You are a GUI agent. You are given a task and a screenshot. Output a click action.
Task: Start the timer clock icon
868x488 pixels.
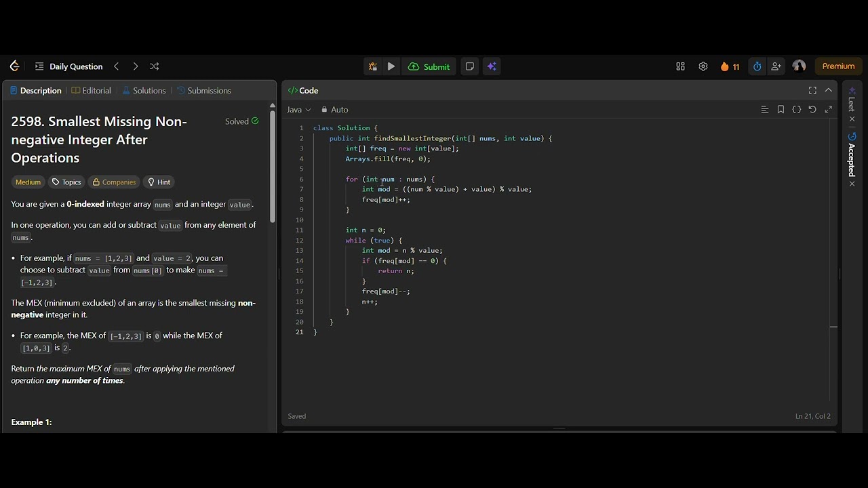coord(757,66)
